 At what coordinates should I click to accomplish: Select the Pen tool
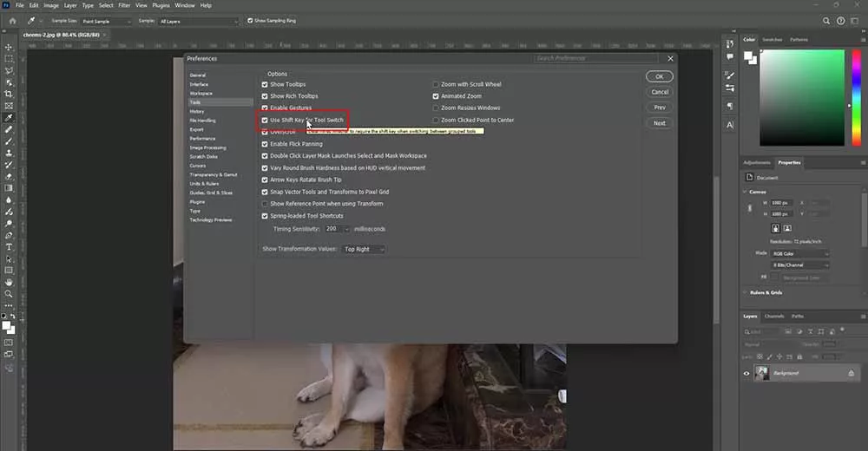(9, 235)
